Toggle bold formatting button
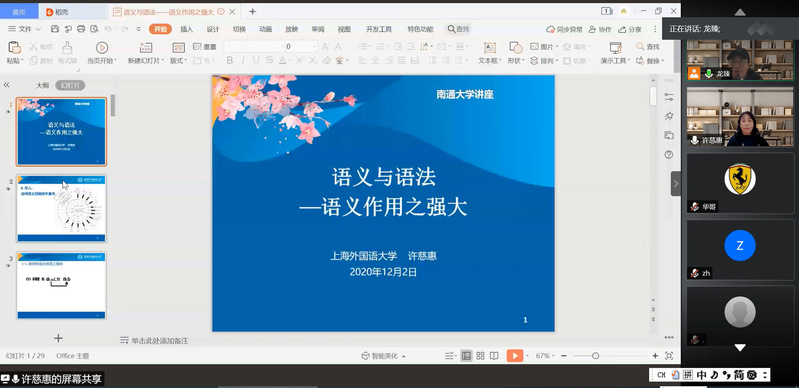The width and height of the screenshot is (799, 388). 230,61
